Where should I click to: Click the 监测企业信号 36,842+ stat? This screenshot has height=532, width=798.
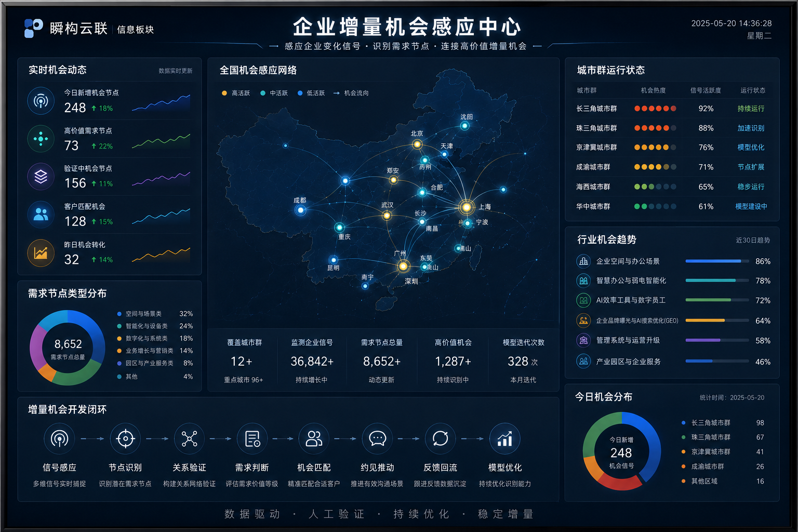click(x=312, y=361)
